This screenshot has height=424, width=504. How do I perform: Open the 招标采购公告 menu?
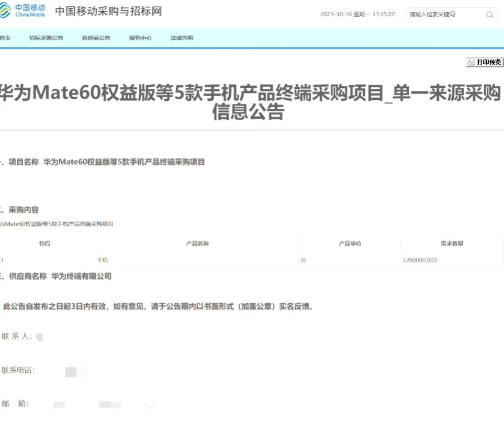(x=46, y=38)
